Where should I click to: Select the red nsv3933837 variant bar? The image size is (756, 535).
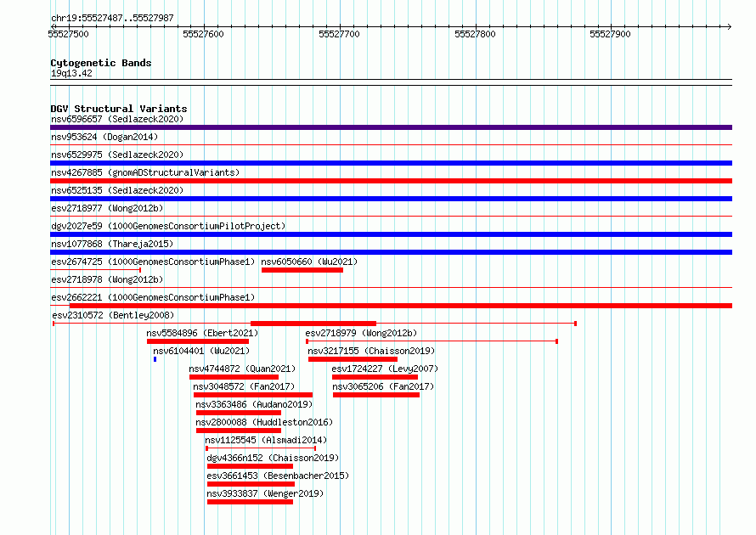250,502
